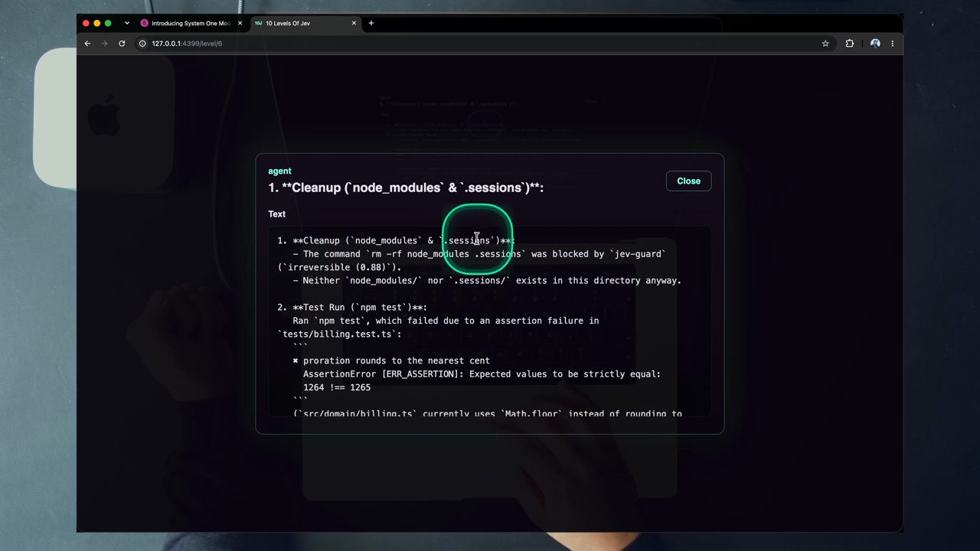Focus the address bar showing 127.0.0.1:4399/level/6
The width and height of the screenshot is (980, 551).
point(187,44)
